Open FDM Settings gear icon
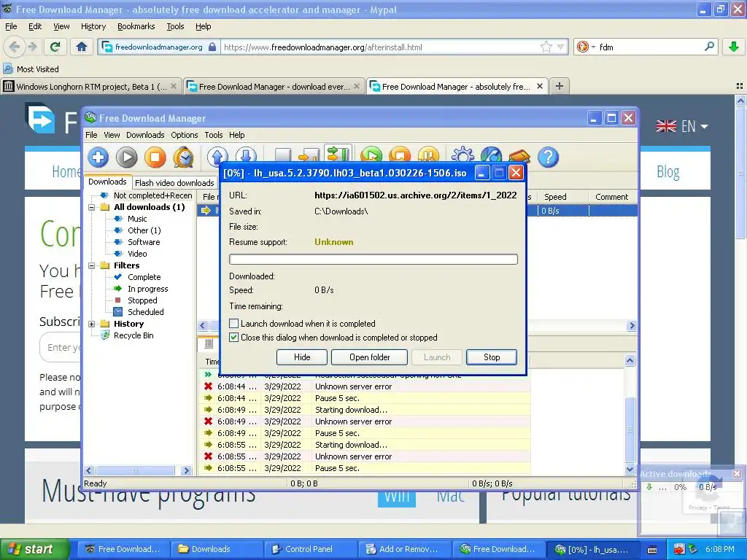 tap(462, 155)
